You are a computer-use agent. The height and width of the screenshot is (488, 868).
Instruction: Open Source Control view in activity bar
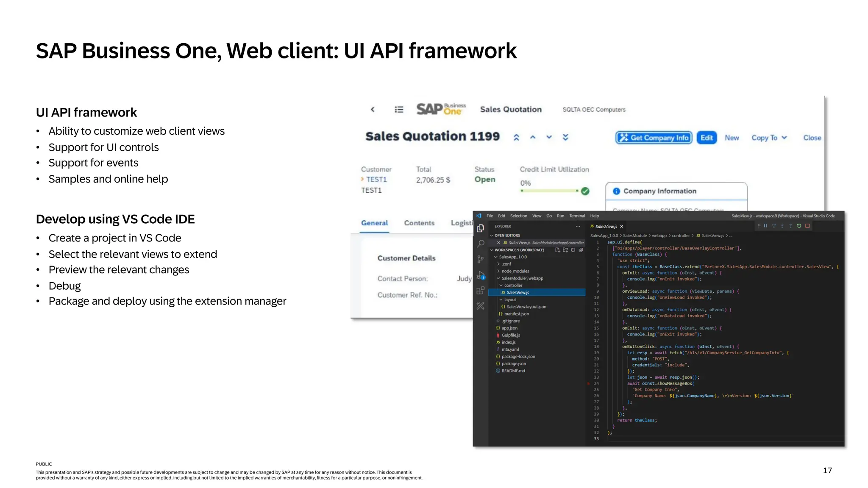pyautogui.click(x=480, y=259)
